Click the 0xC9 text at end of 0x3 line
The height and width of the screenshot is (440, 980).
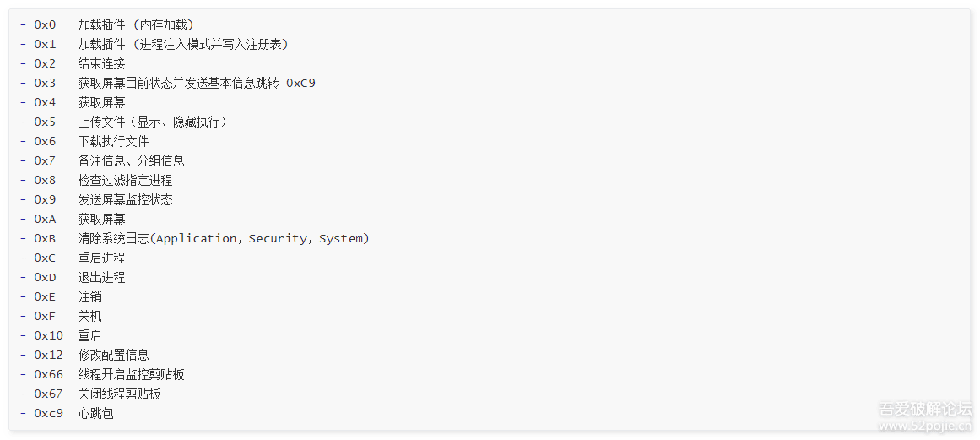[300, 83]
